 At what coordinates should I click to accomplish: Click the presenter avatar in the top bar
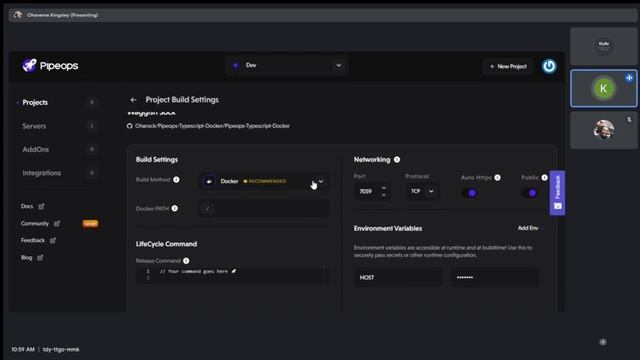(18, 15)
